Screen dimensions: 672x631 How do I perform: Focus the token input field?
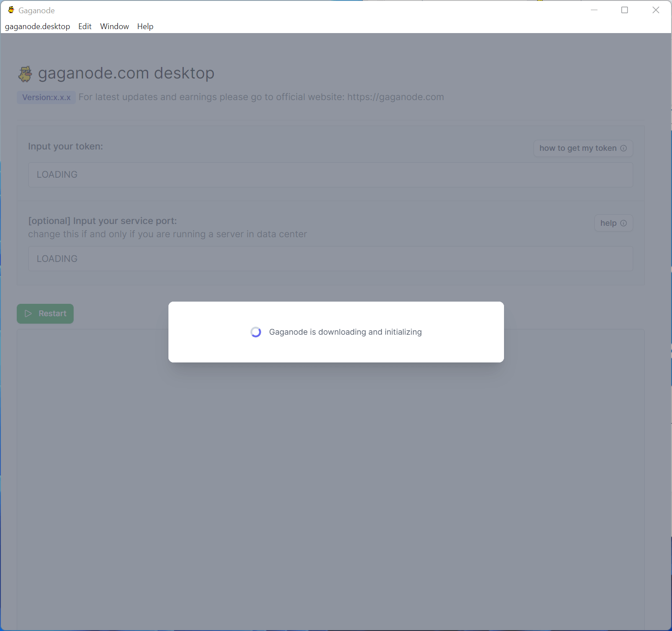[x=330, y=175]
